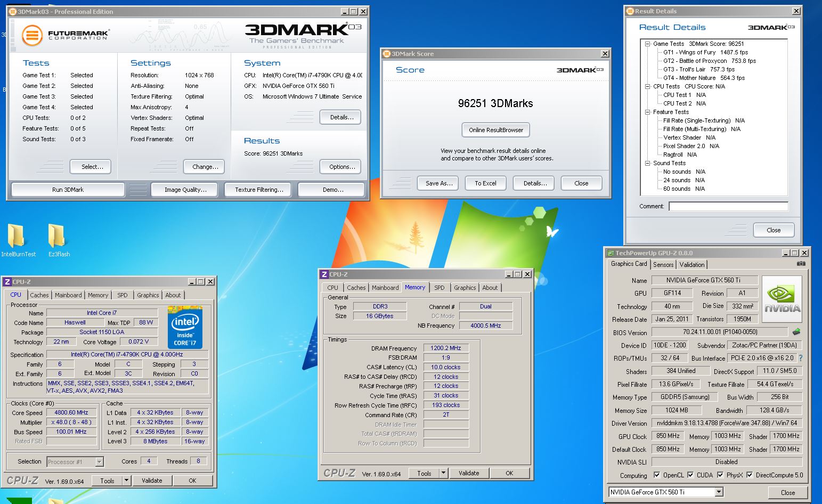Click Validate in Memory CPU-Z window
The width and height of the screenshot is (822, 504).
tap(469, 473)
